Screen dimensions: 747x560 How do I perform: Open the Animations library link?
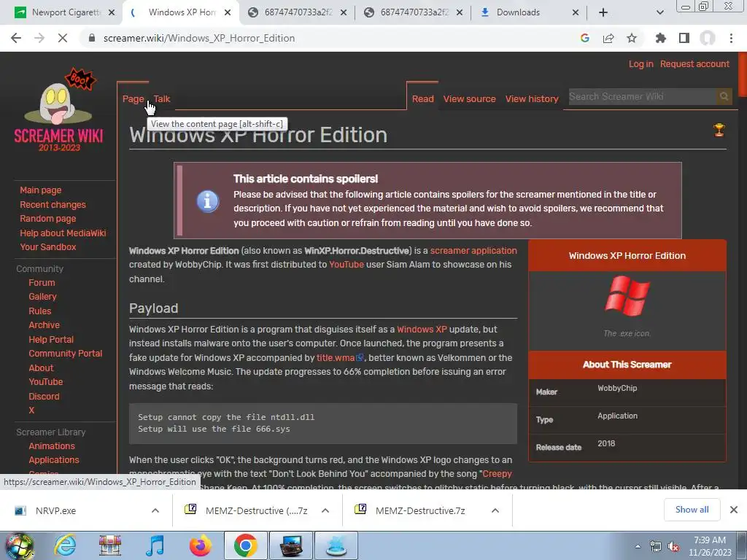52,446
